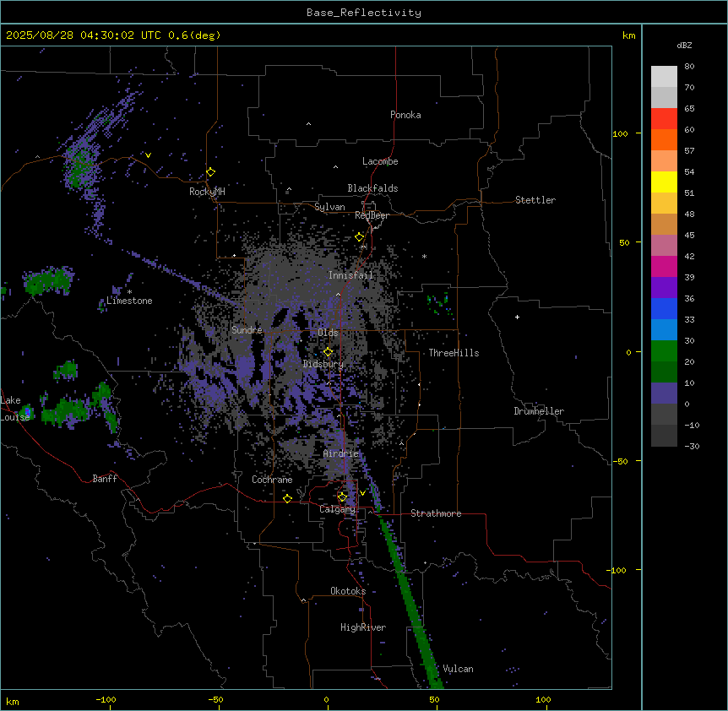Screen dimensions: 728x711
Task: Select the yellow diamond marker above Calgary label
Action: pyautogui.click(x=342, y=497)
